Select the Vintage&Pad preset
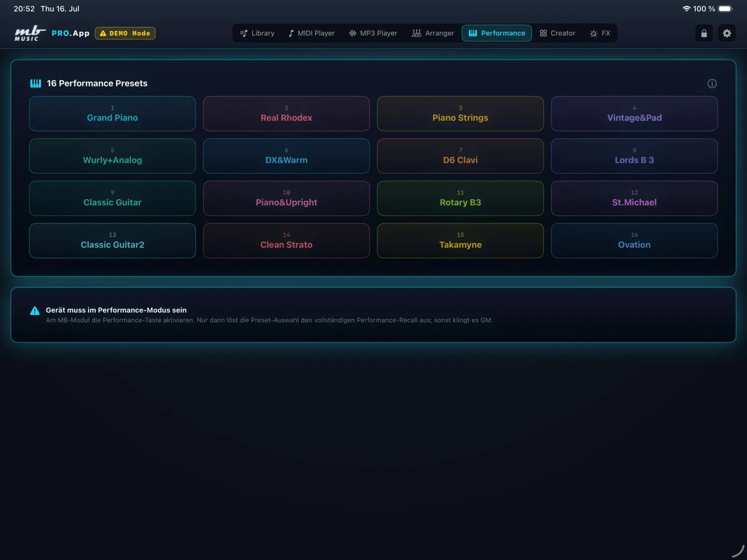747x560 pixels. [x=634, y=114]
